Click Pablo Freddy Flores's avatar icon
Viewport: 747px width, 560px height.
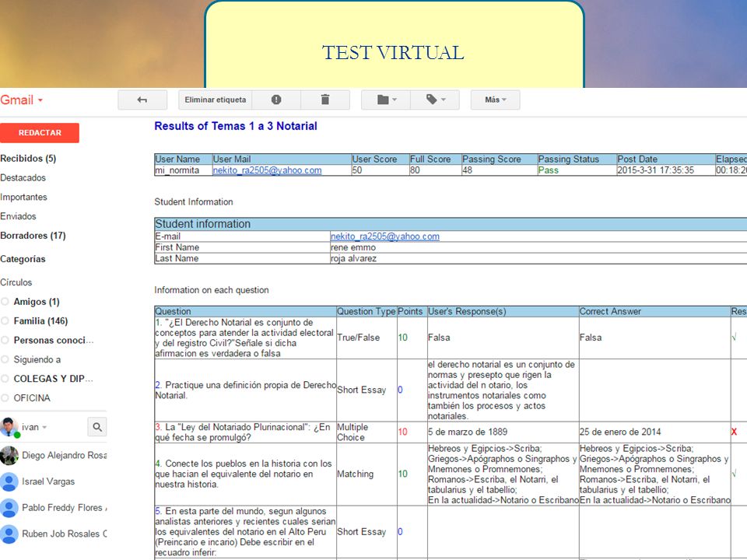[x=9, y=508]
